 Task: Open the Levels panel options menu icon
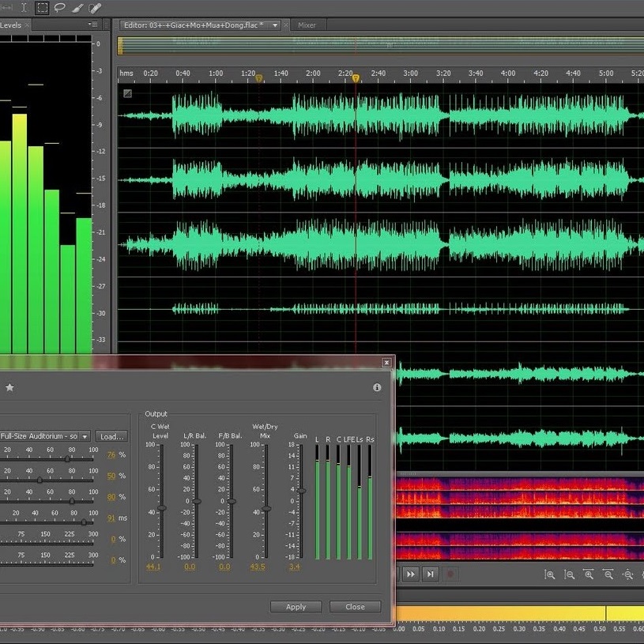(x=92, y=24)
